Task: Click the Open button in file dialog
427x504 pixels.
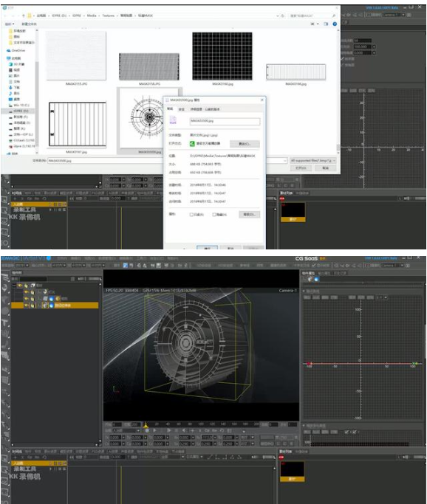Action: coord(301,168)
